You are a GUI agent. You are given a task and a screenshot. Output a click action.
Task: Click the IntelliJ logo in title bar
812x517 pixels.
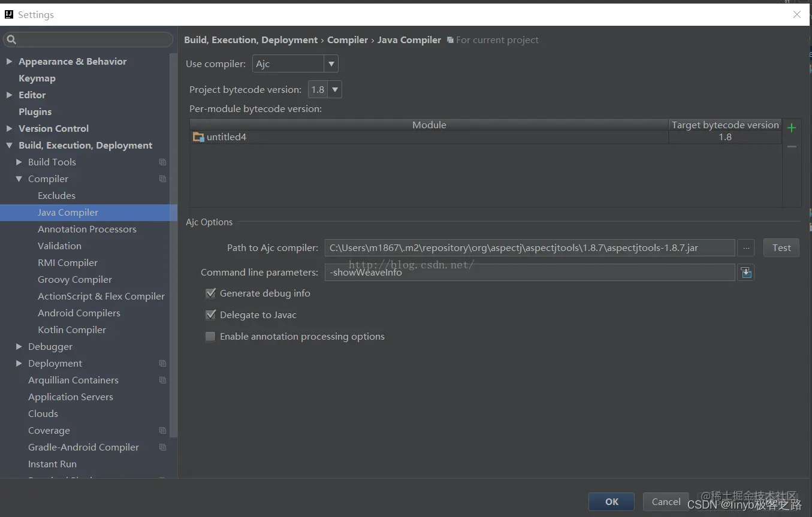click(9, 14)
